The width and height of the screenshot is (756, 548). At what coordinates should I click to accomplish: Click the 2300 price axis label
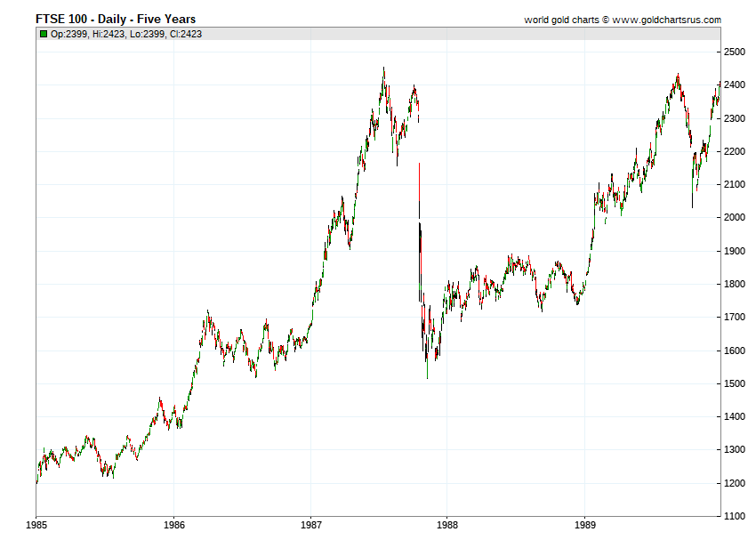click(735, 118)
